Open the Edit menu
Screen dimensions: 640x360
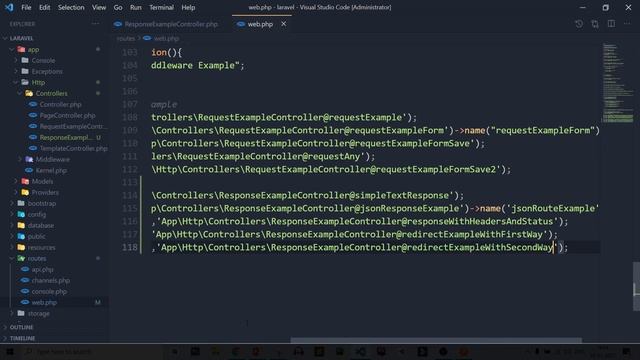pos(44,7)
